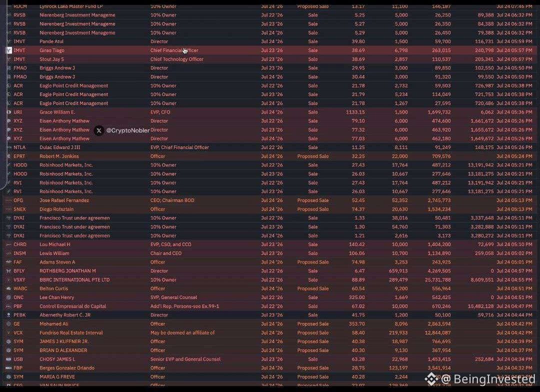
Task: Click the price 1133.15 cell
Action: (355, 112)
